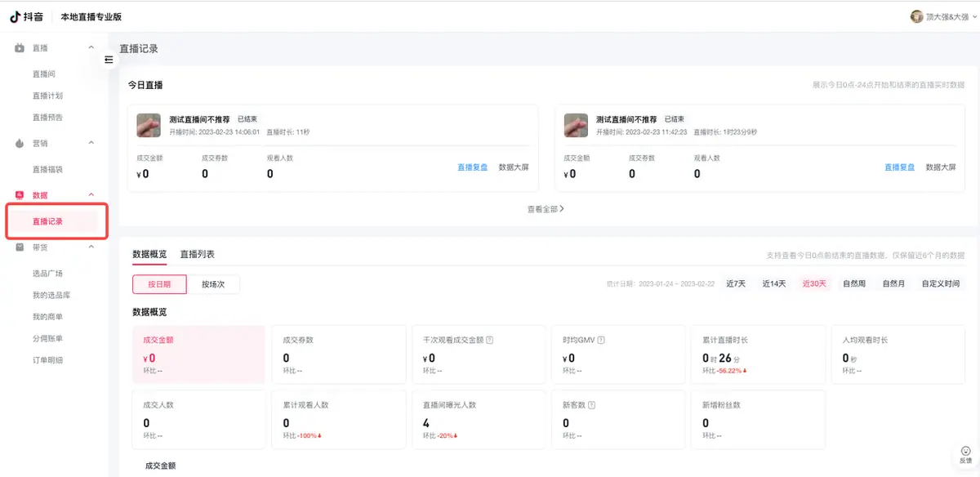Expand the list via 查看全部
This screenshot has width=980, height=477.
(546, 209)
